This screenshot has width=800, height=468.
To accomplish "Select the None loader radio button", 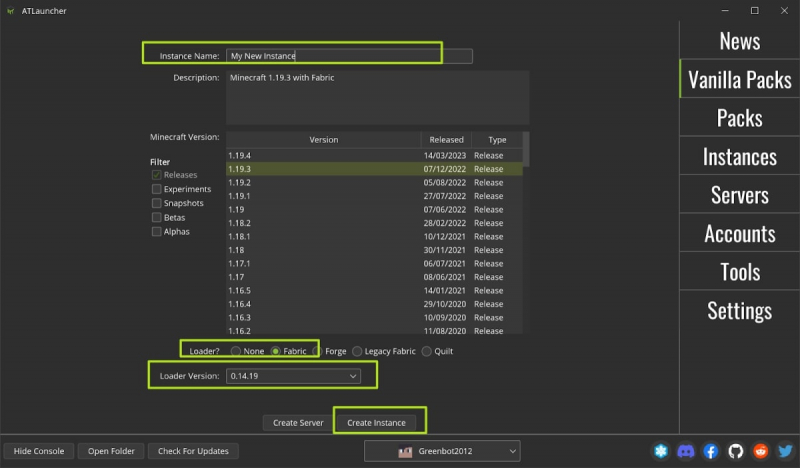I will (236, 351).
